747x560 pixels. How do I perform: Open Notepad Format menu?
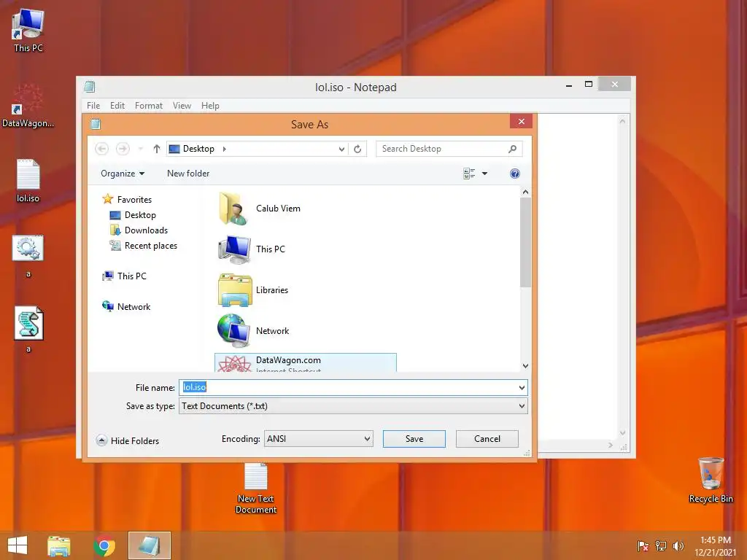pos(149,106)
